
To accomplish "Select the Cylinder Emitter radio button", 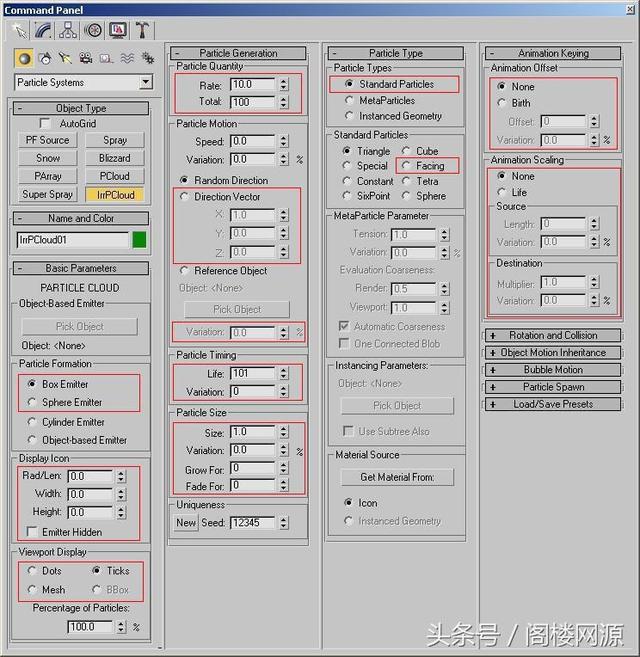I will [32, 422].
